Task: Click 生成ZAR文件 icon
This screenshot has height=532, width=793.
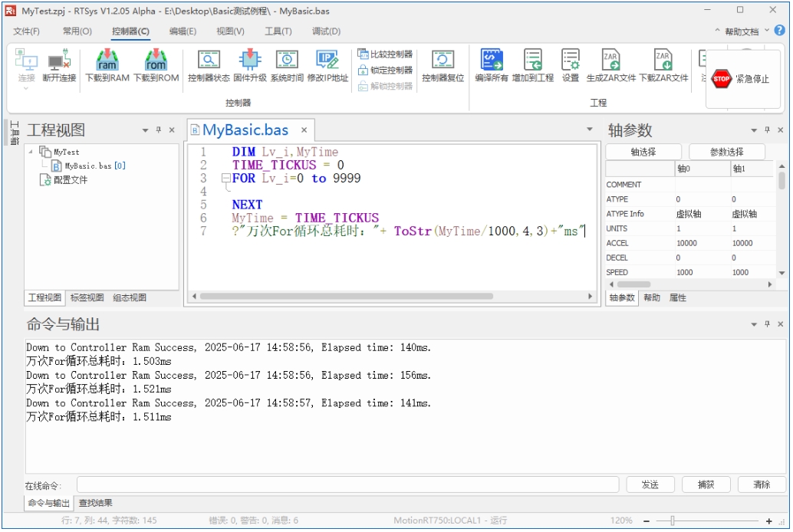Action: (x=611, y=60)
